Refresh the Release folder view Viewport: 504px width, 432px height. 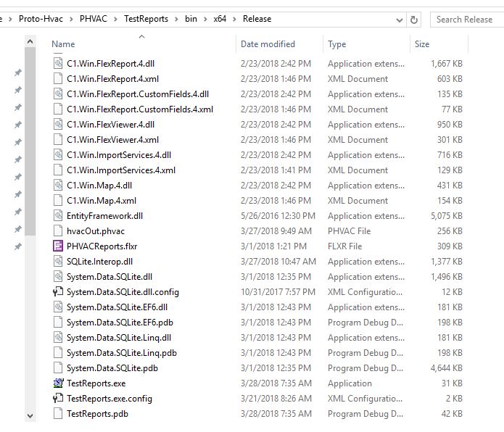click(x=414, y=20)
